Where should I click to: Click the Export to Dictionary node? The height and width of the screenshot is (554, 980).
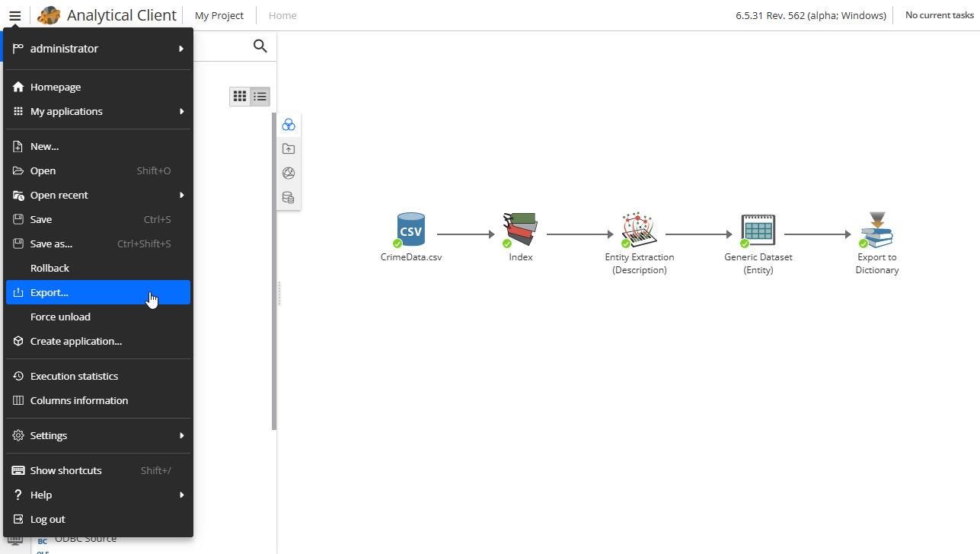[877, 230]
